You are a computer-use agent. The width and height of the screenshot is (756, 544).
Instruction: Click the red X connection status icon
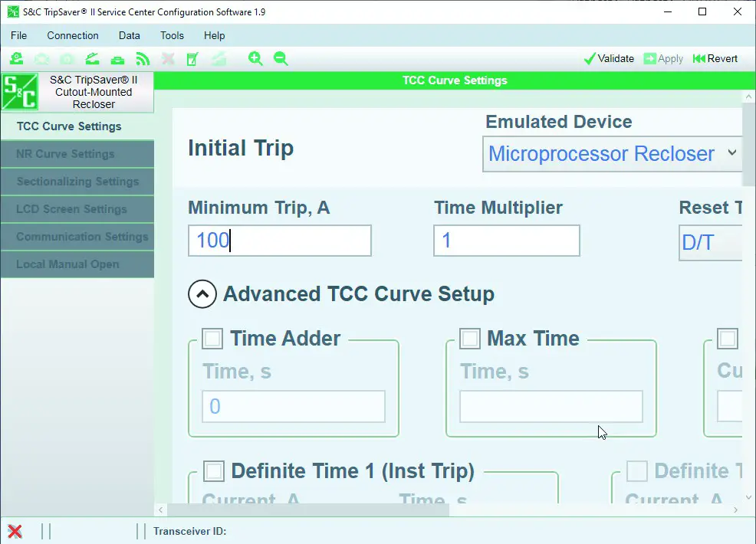tap(15, 531)
